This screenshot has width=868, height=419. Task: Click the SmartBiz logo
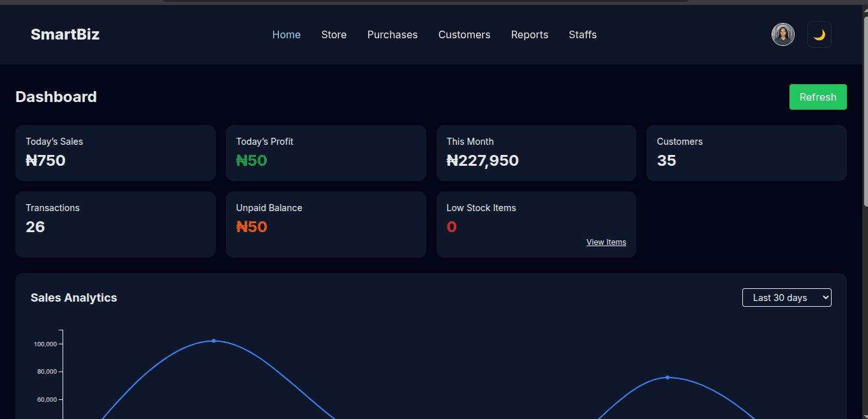(x=65, y=34)
